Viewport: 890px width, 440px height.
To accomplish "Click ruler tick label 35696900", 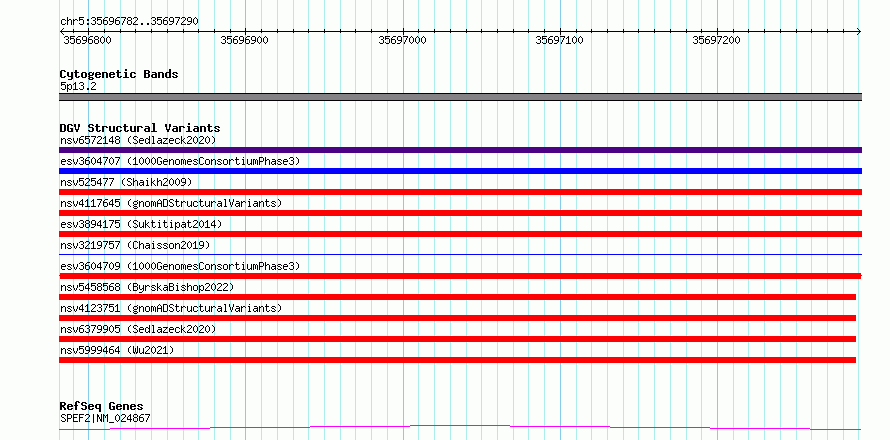I will (245, 40).
